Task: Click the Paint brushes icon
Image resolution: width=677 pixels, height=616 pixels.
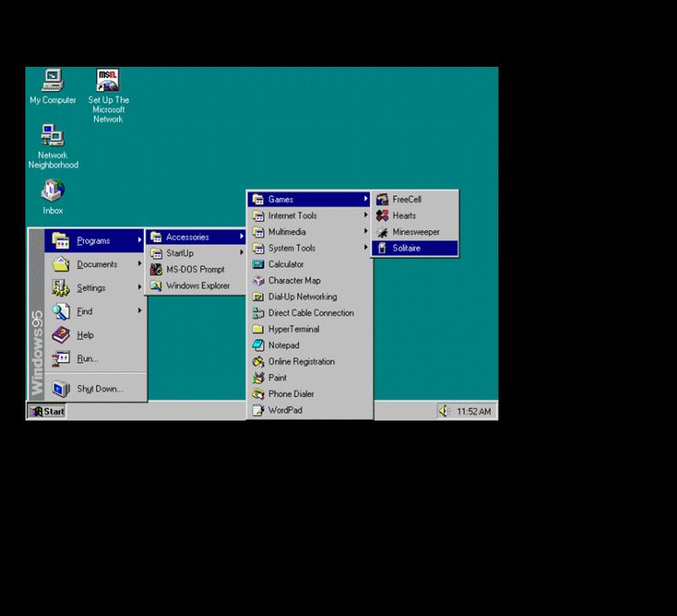Action: pos(258,377)
